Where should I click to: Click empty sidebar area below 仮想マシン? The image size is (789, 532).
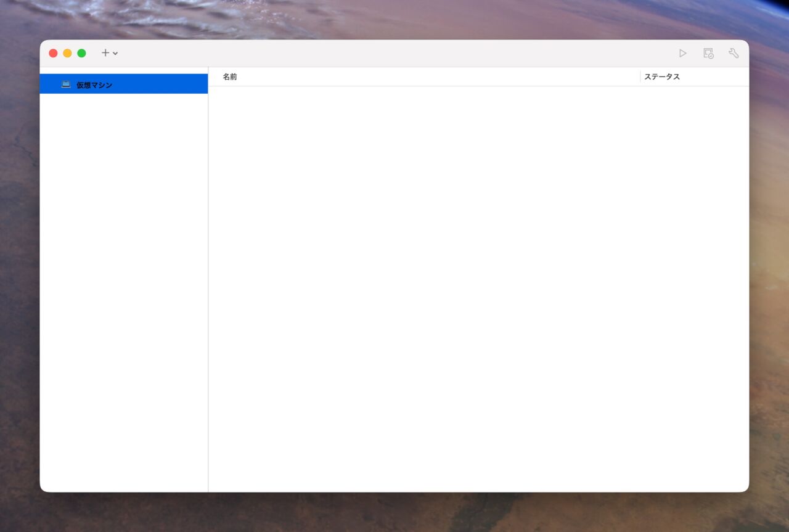[x=123, y=277]
